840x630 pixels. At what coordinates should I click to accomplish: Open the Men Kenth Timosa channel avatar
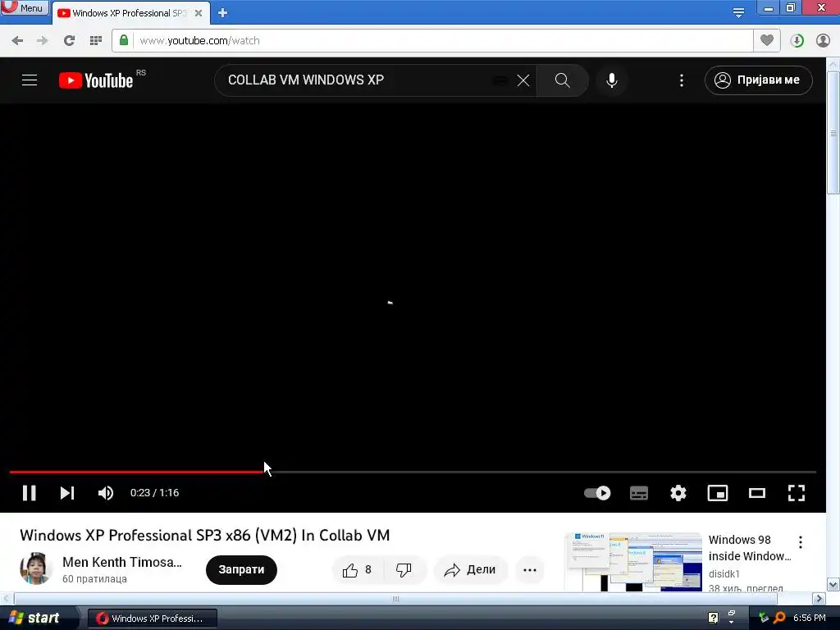click(36, 568)
